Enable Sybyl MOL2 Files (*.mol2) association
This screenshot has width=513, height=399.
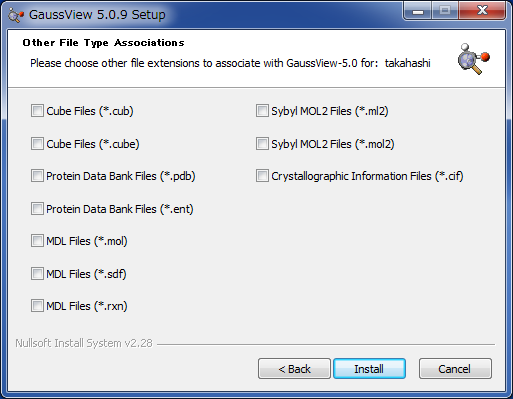pos(262,144)
